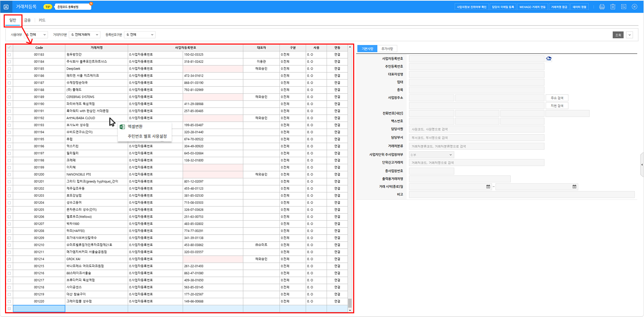Click the app logo icon beside 거래처등록
Viewport: 644px width, 317px height.
(6, 7)
